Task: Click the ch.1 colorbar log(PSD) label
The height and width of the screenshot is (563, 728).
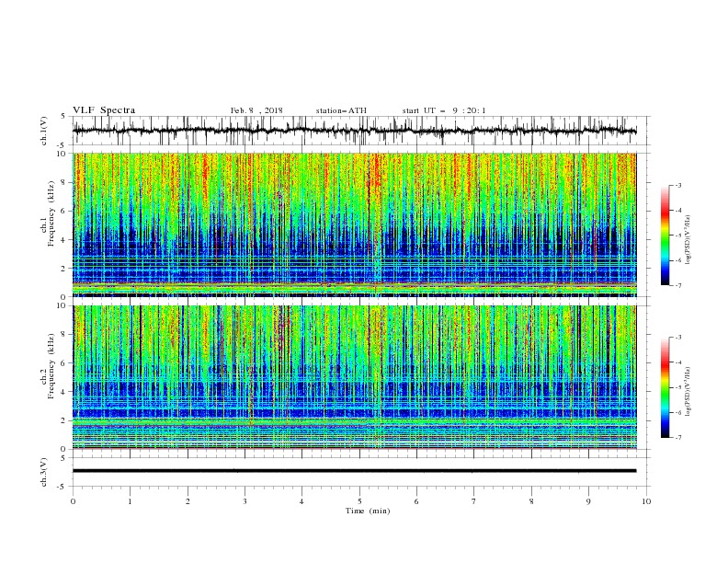Action: 688,240
